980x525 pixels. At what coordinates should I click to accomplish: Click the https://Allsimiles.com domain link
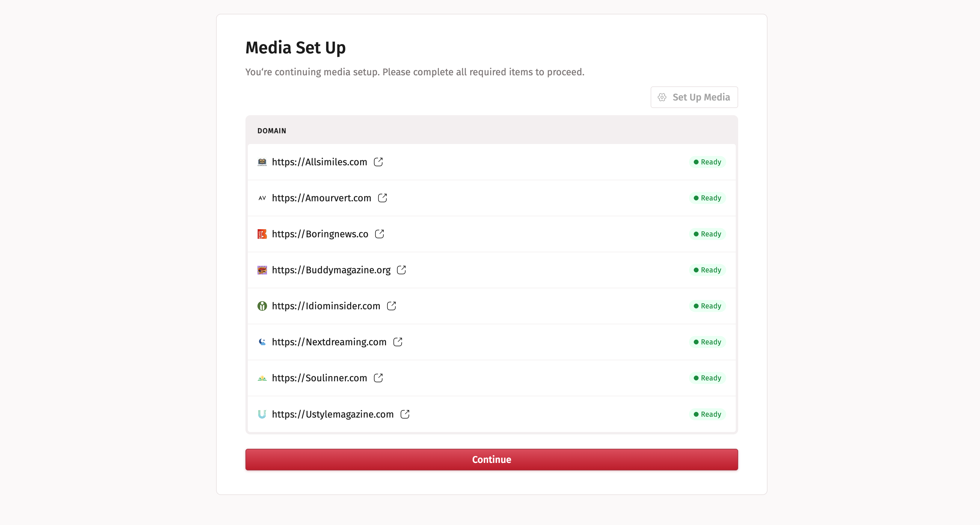(x=319, y=162)
